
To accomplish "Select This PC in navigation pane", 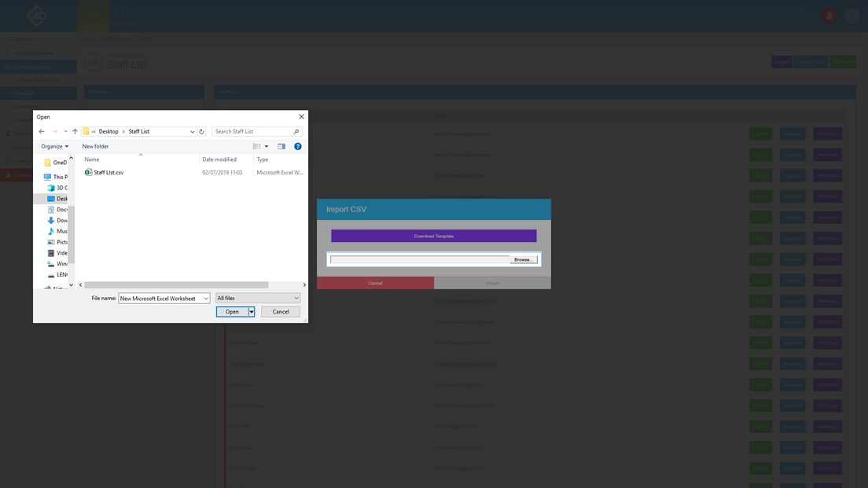I will [x=55, y=177].
